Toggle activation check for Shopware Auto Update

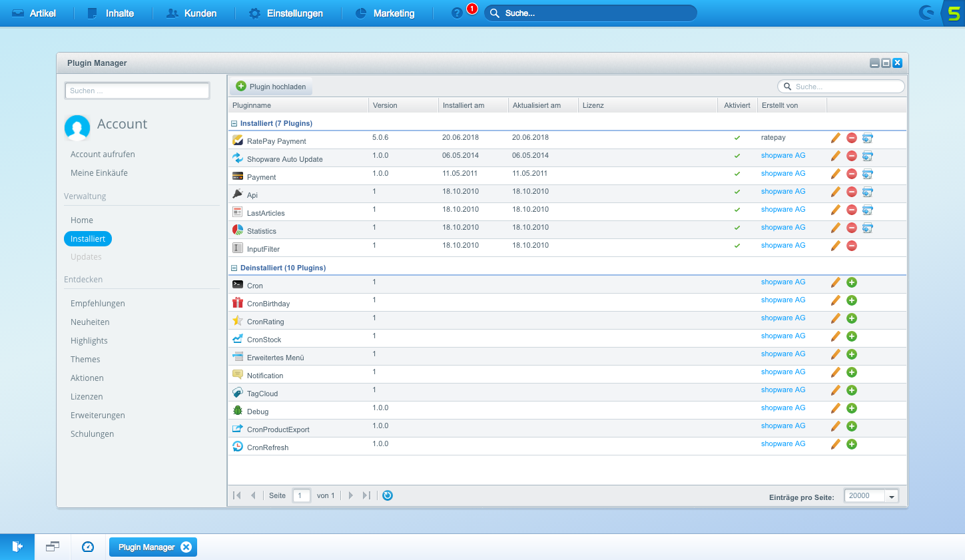coord(737,156)
